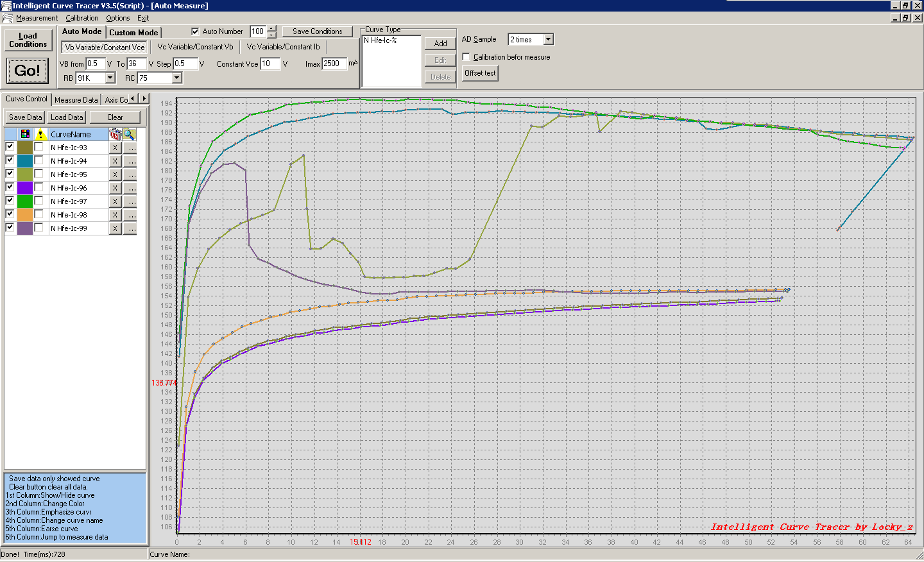Screen dimensions: 924x562
Task: Emphasize curve N Hfe-Ic-99 checkbox
Action: pos(39,227)
